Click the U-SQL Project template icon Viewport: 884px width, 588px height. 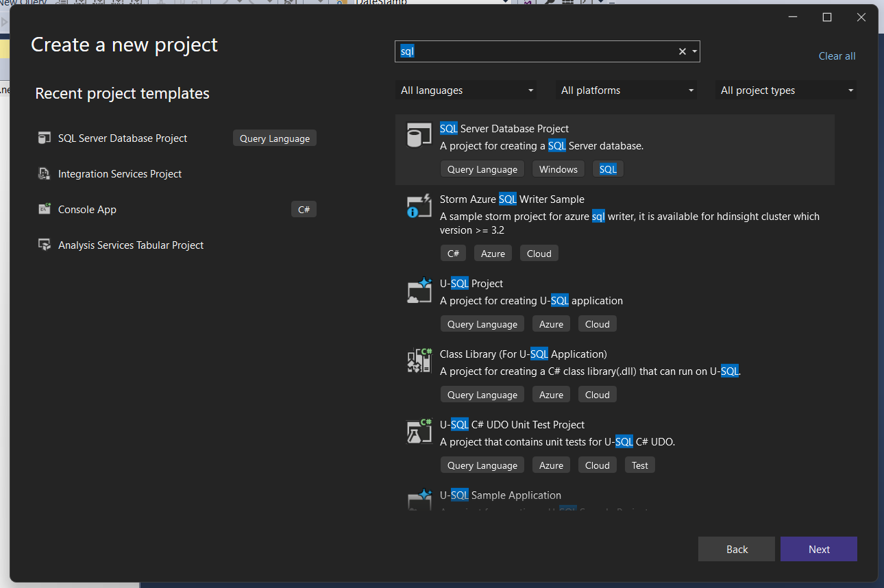tap(419, 290)
